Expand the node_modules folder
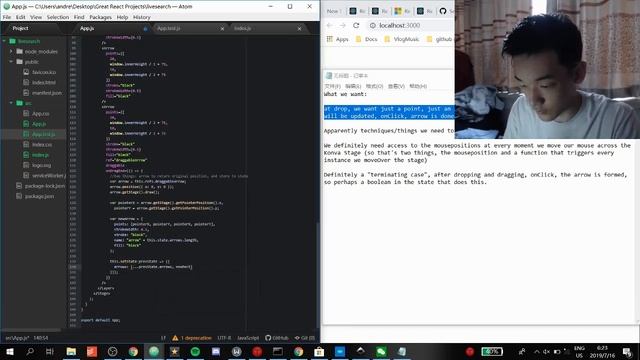The width and height of the screenshot is (640, 360). tap(11, 51)
